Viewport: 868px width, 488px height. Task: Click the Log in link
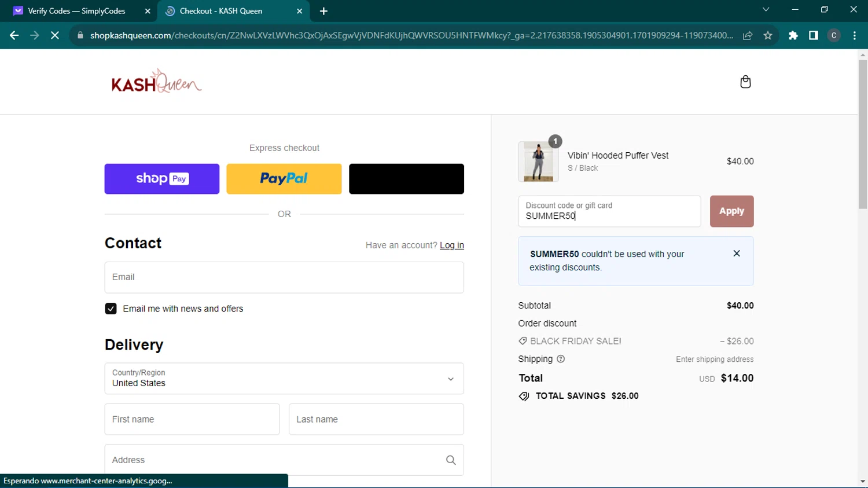click(x=452, y=245)
